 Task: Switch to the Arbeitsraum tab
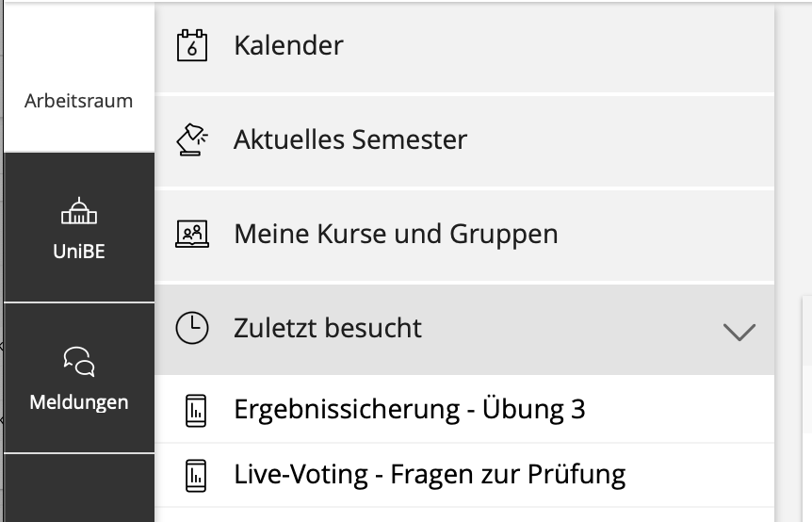(78, 100)
